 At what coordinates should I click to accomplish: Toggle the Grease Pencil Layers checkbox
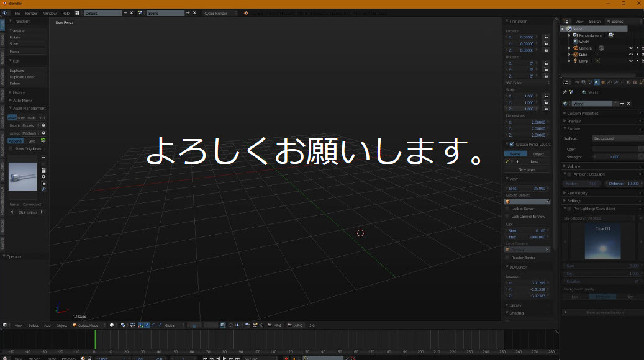point(512,144)
